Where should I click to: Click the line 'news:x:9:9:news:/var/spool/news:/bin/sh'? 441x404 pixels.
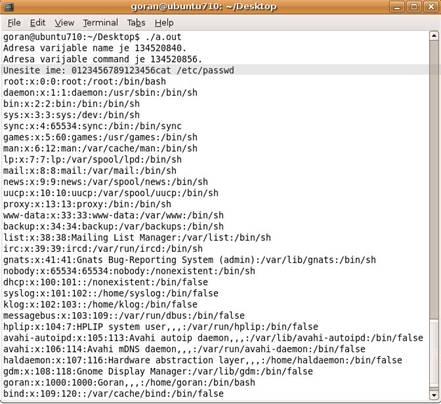(106, 182)
